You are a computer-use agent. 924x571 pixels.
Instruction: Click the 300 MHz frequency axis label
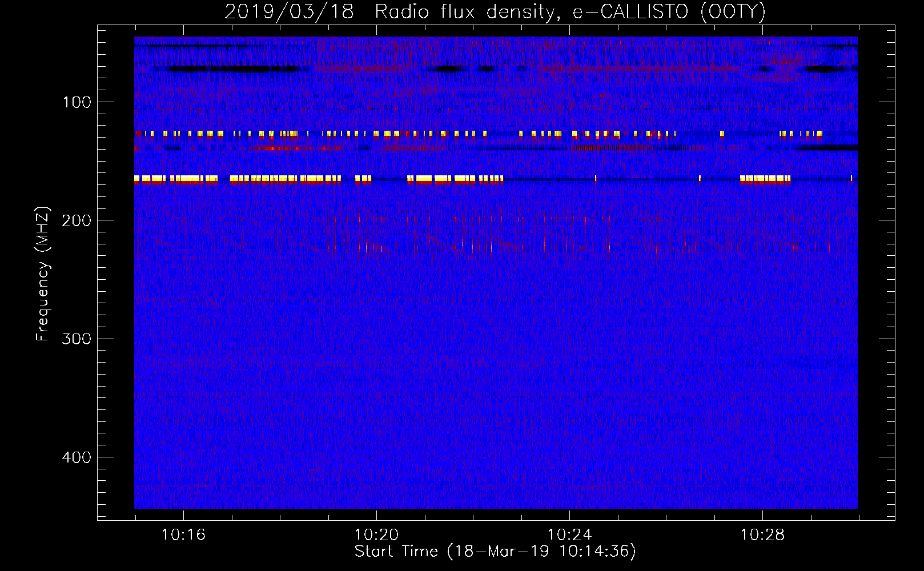[x=77, y=339]
